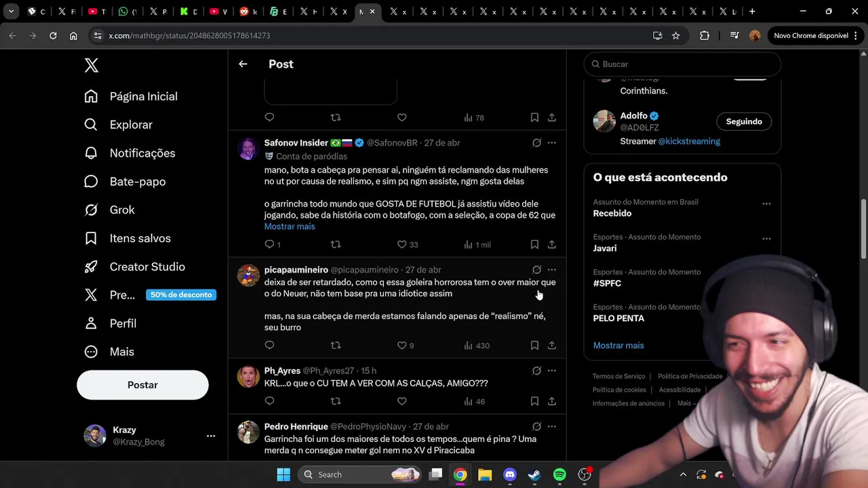Viewport: 868px width, 488px height.
Task: Open the Chrome tab search dropdown
Action: point(12,12)
